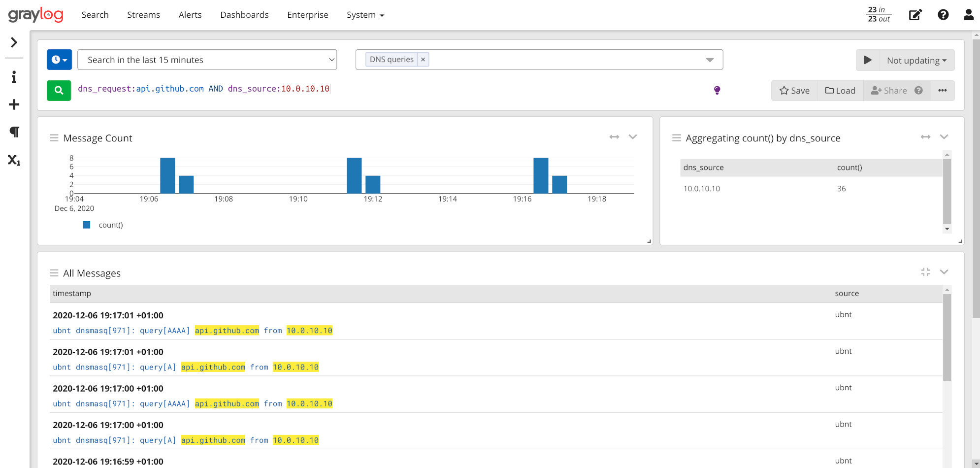Open the more actions ellipsis menu
980x468 pixels.
tap(943, 91)
